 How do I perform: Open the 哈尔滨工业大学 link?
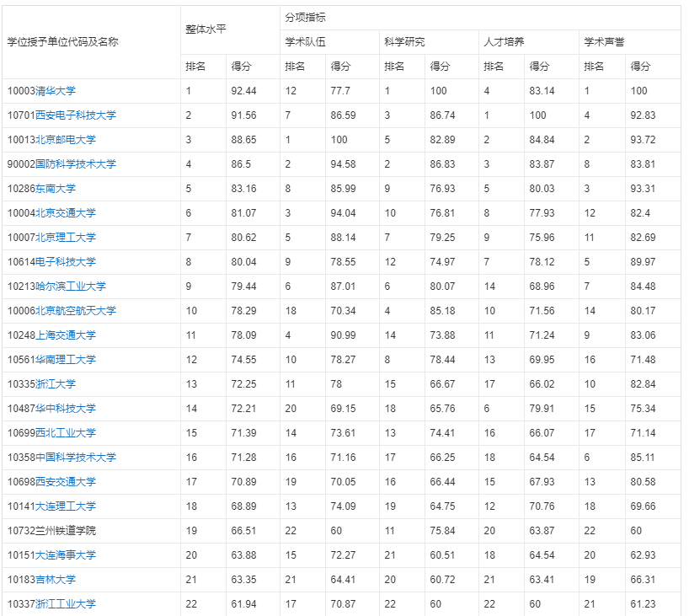71,287
